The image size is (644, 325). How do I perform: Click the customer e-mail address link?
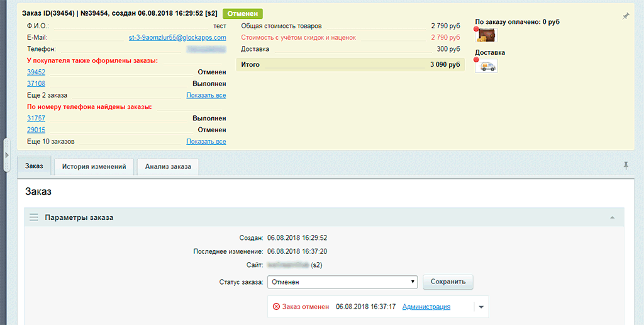[x=177, y=38]
